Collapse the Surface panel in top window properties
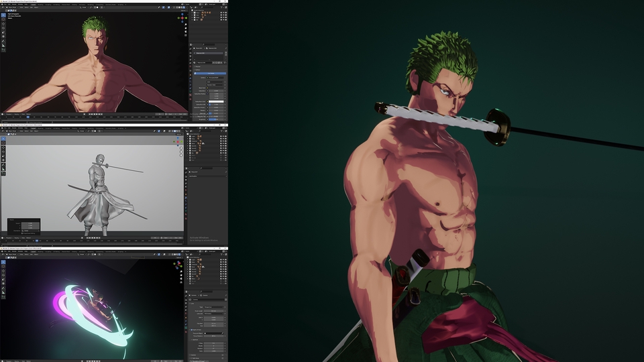 (199, 70)
